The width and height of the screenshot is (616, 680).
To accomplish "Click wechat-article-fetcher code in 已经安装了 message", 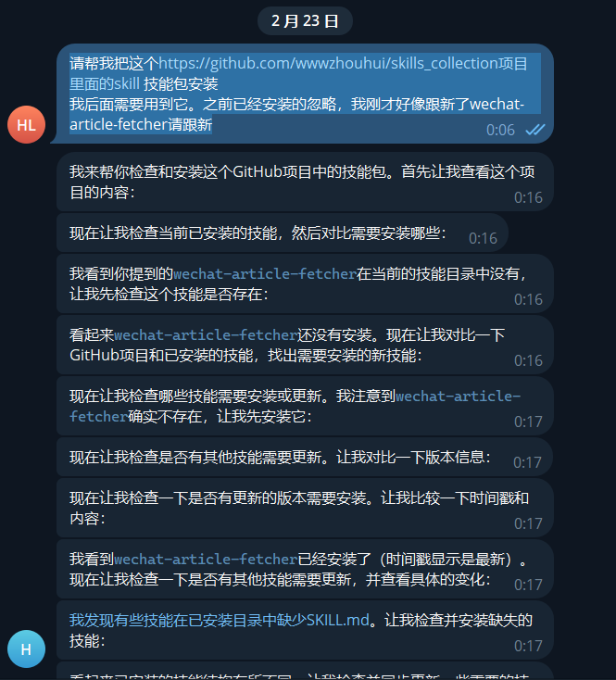I will click(206, 559).
